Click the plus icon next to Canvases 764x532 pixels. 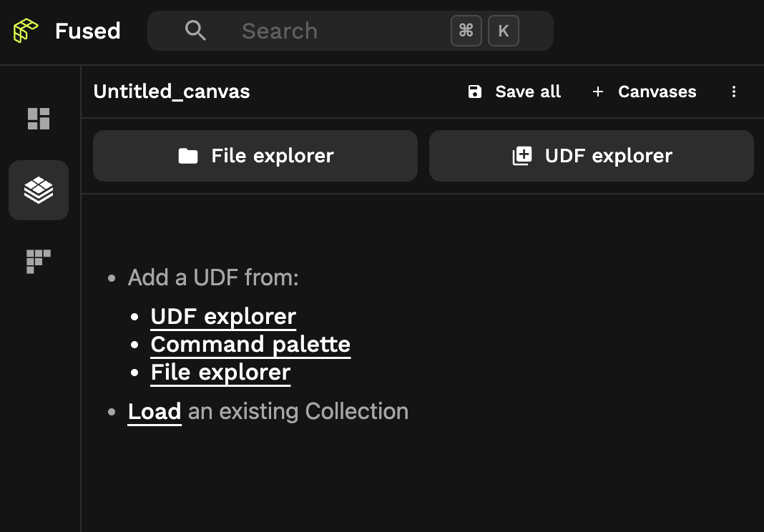point(597,92)
